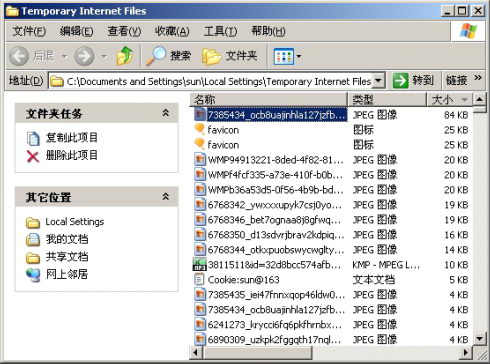Open the 工具(T) menu
Screen dimensions: 490x364
coord(220,31)
